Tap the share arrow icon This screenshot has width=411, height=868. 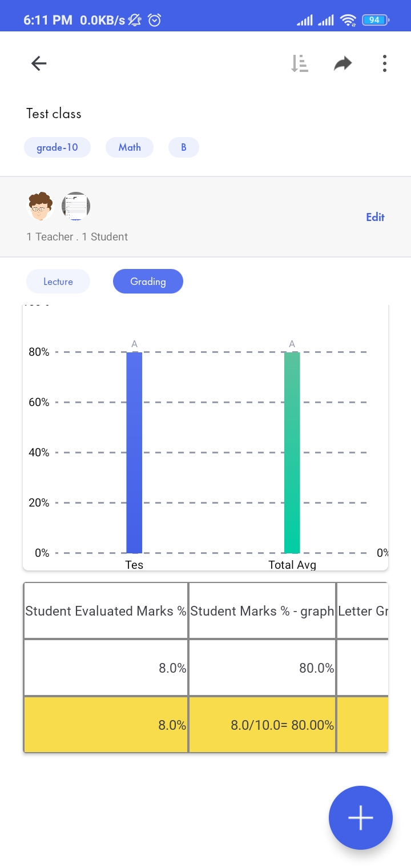point(342,63)
